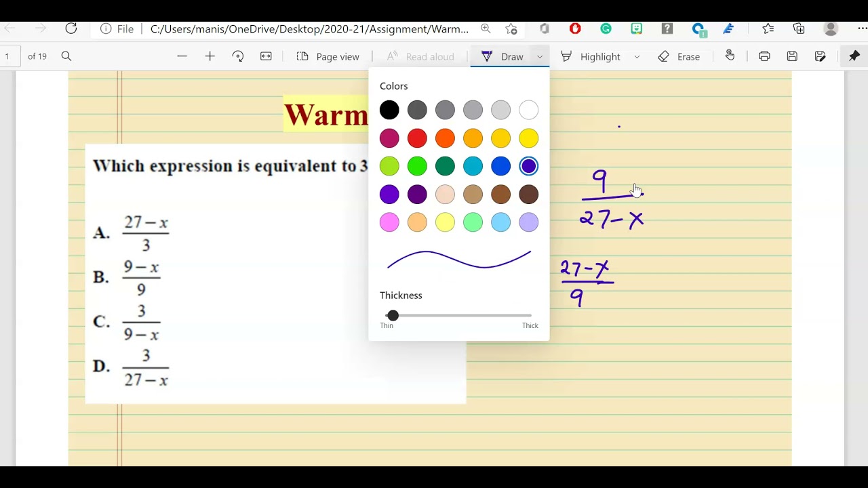Open the Page view menu
This screenshot has width=868, height=488.
pyautogui.click(x=328, y=56)
